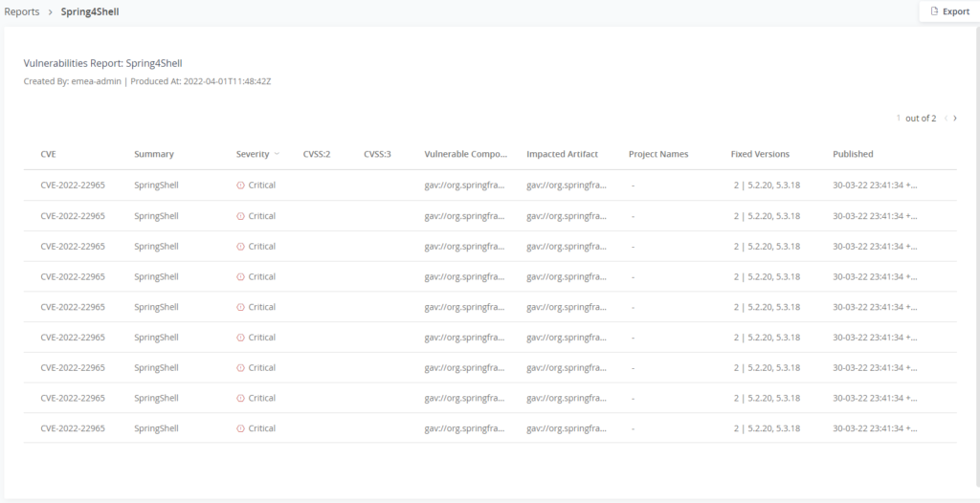Click the Critical severity icon in fifth row
Image resolution: width=980 pixels, height=503 pixels.
pyautogui.click(x=240, y=307)
